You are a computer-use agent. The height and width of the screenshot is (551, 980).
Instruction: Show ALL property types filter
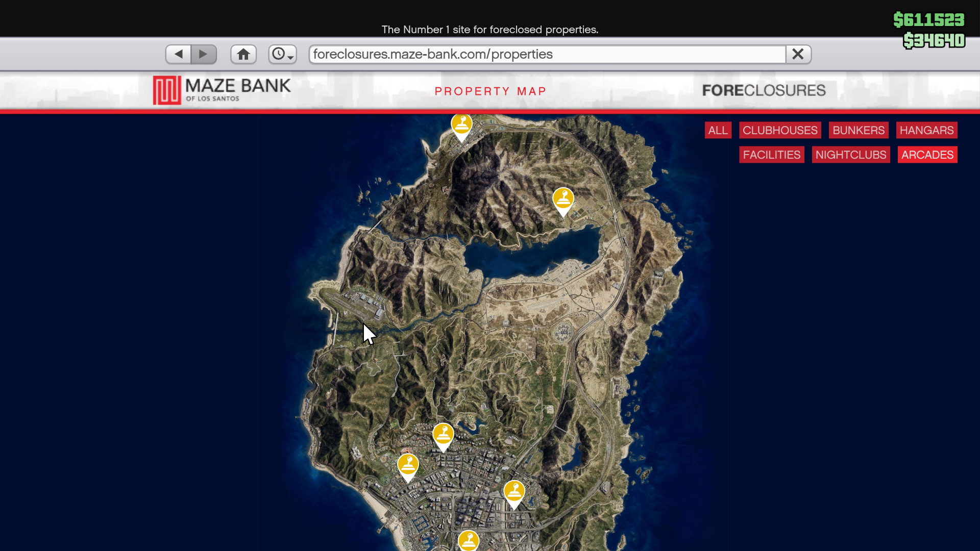718,130
